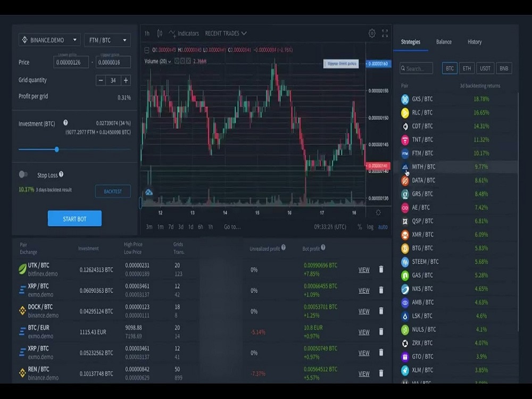Click Go to... on chart
This screenshot has width=532, height=399.
(x=232, y=227)
